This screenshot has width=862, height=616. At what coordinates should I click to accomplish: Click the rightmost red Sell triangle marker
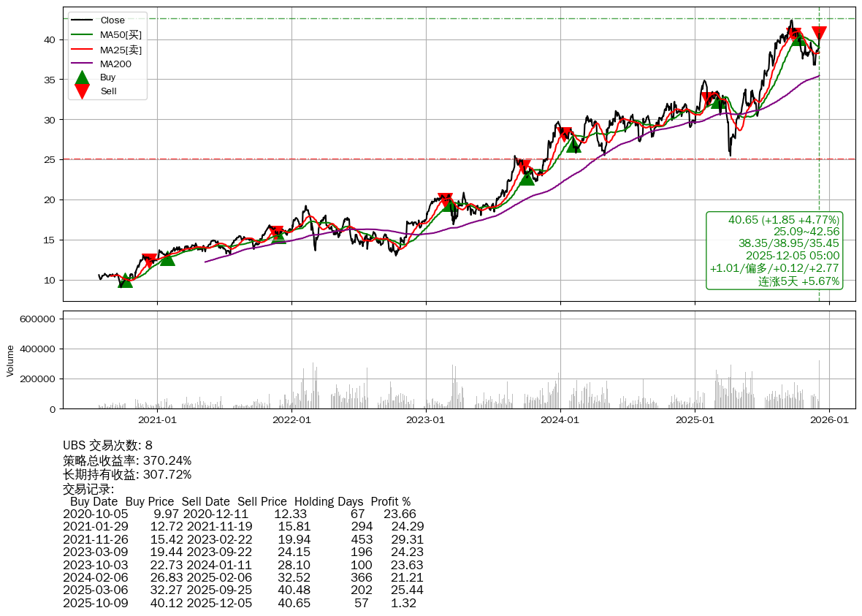pos(819,33)
